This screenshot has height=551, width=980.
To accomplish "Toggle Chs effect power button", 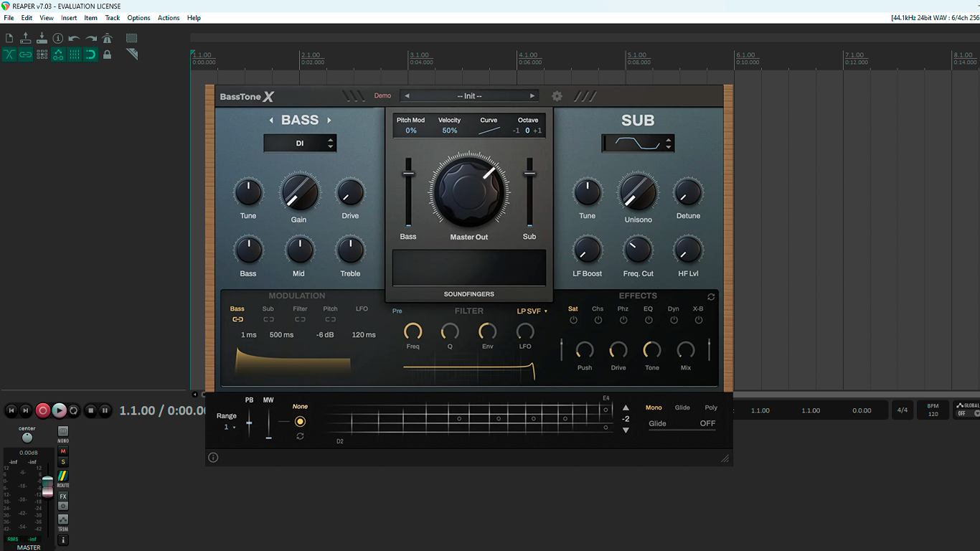I will [x=598, y=321].
